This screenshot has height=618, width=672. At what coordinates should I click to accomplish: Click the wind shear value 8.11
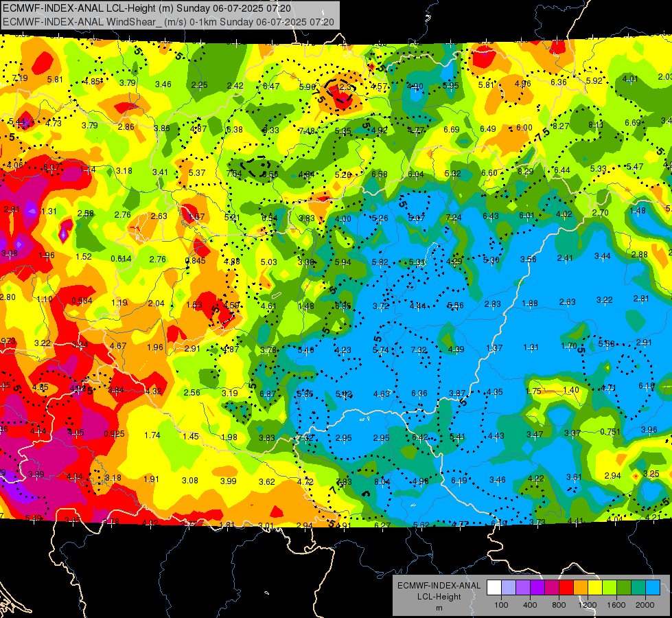(x=596, y=124)
